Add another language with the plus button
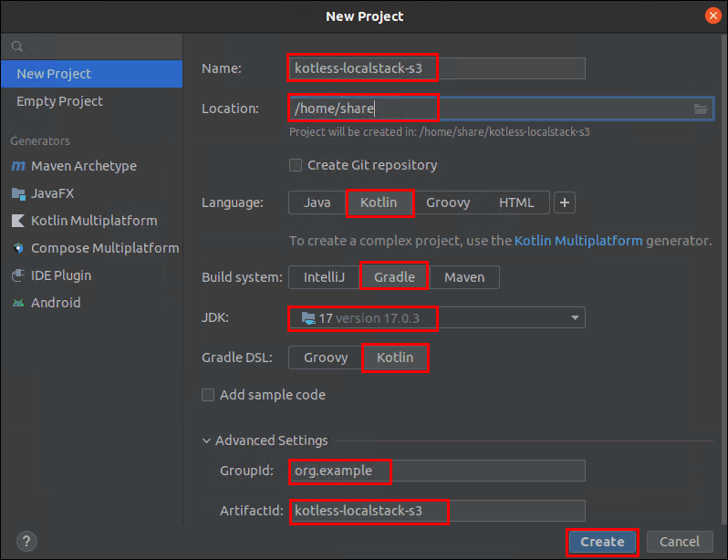 (565, 202)
